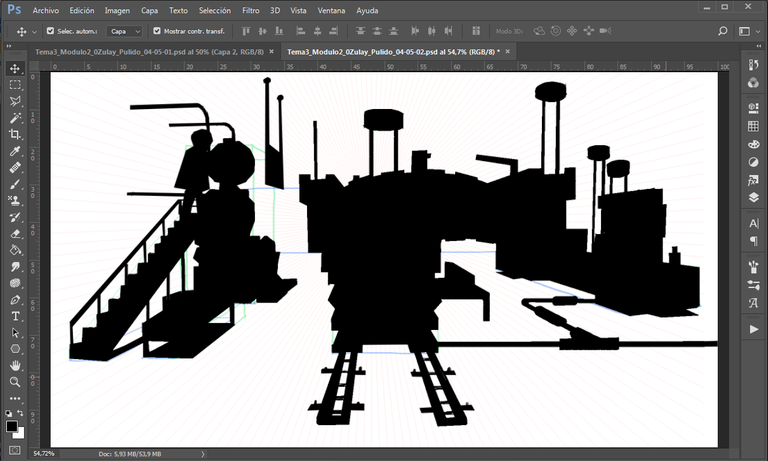
Task: Select the Smudge tool
Action: 15,267
